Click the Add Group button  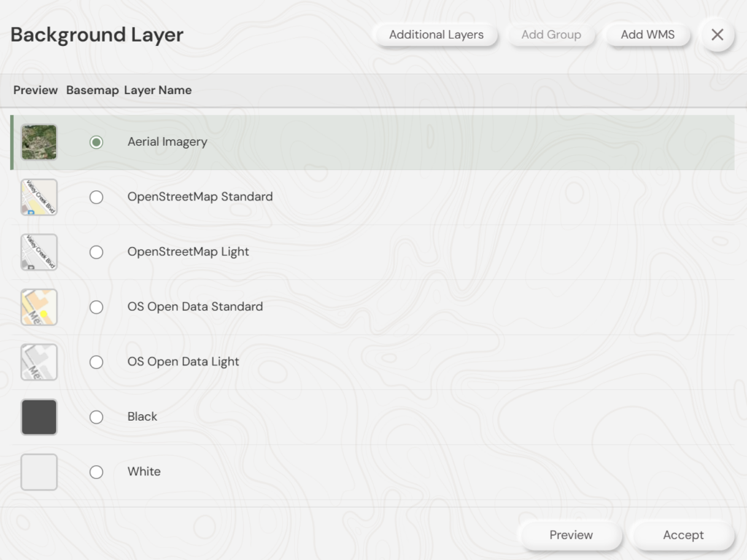[551, 35]
